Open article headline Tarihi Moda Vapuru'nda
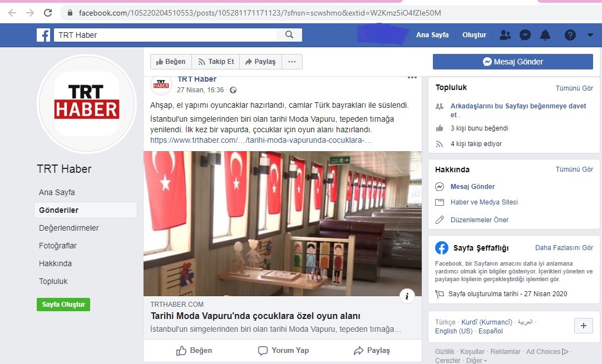The image size is (602, 364). (x=255, y=316)
